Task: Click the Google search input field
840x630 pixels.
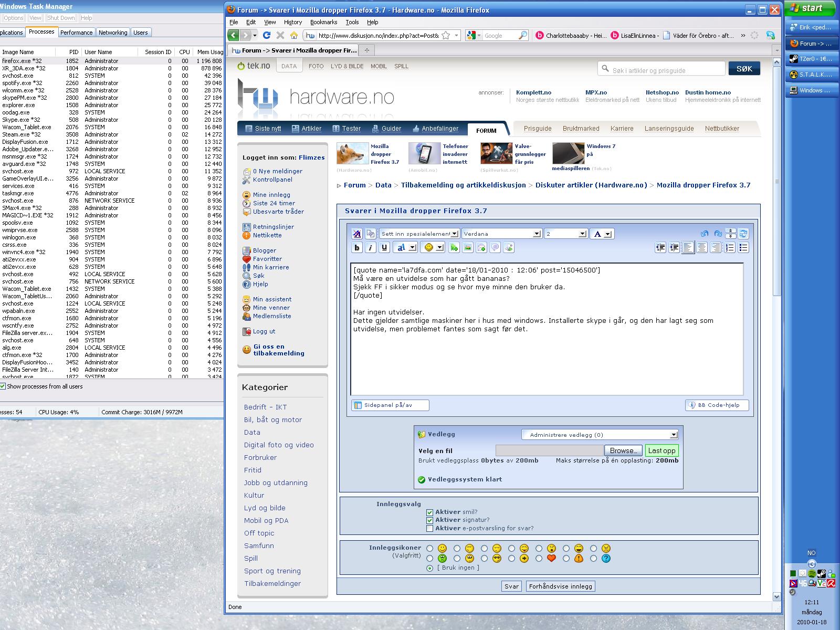Action: pos(500,35)
